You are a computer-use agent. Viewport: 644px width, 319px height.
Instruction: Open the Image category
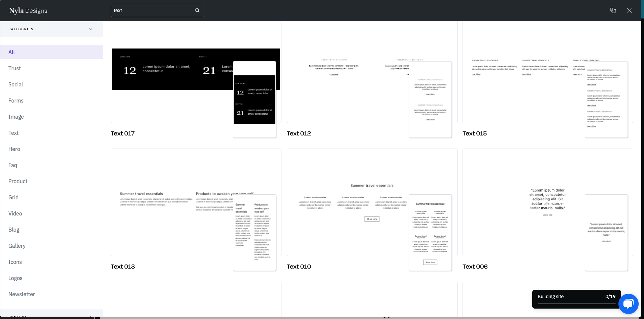click(x=52, y=117)
